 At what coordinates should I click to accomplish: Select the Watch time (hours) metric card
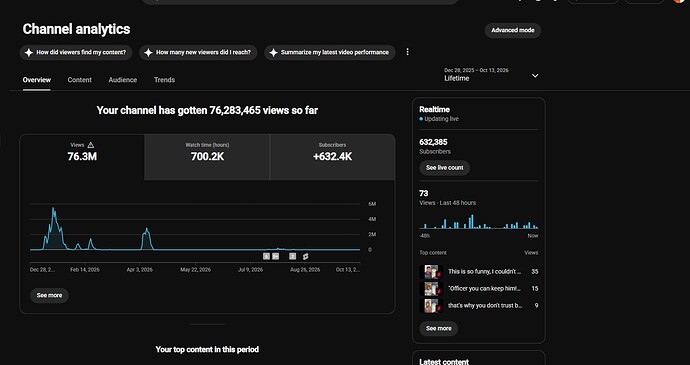[x=207, y=157]
